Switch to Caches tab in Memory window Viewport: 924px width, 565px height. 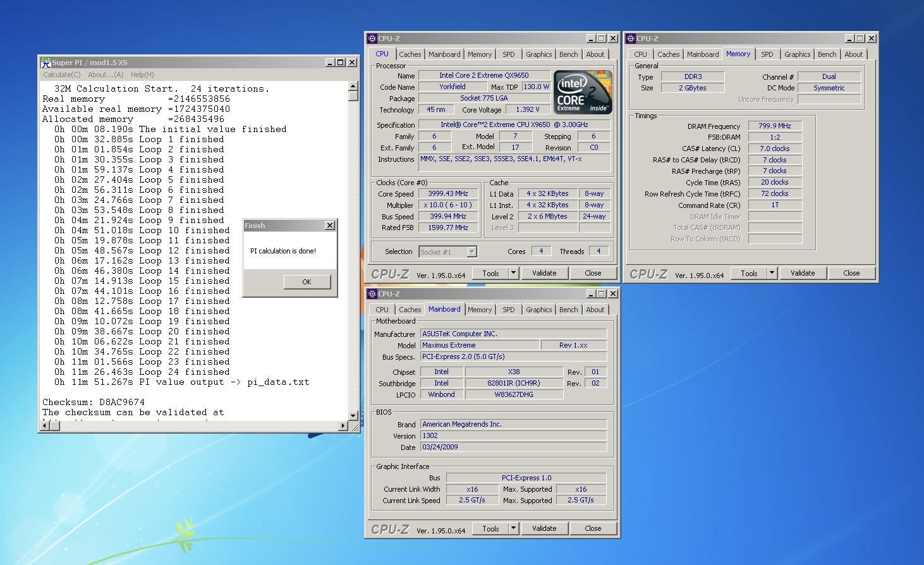coord(668,54)
